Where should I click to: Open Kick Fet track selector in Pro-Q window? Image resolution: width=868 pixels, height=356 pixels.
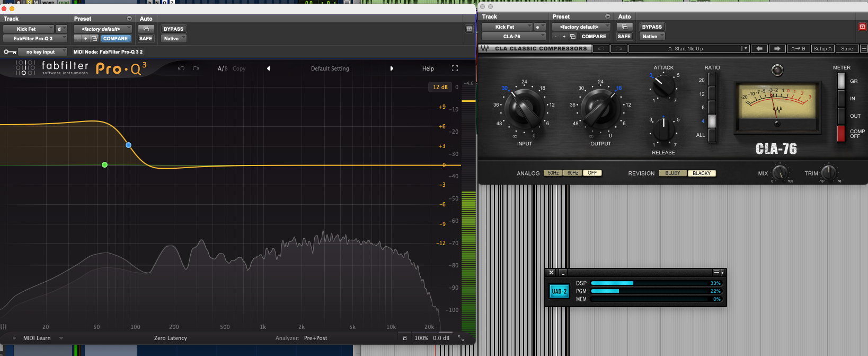[x=29, y=29]
